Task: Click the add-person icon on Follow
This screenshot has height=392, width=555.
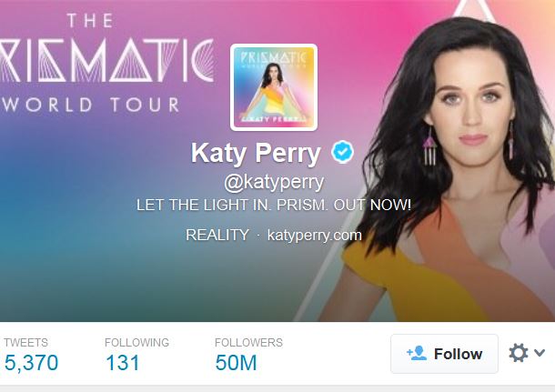Action: (417, 353)
